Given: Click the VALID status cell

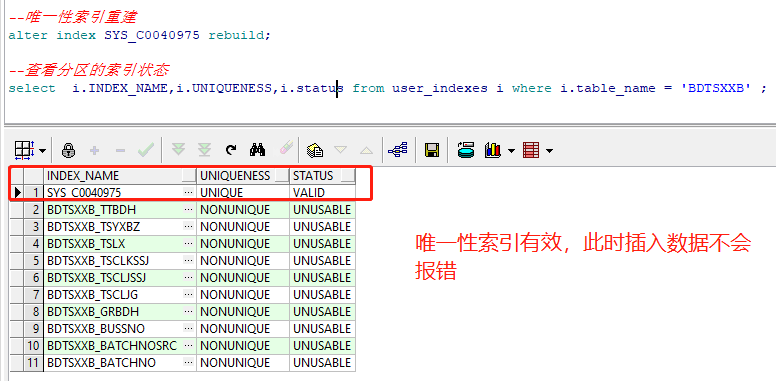Looking at the screenshot, I should [323, 193].
